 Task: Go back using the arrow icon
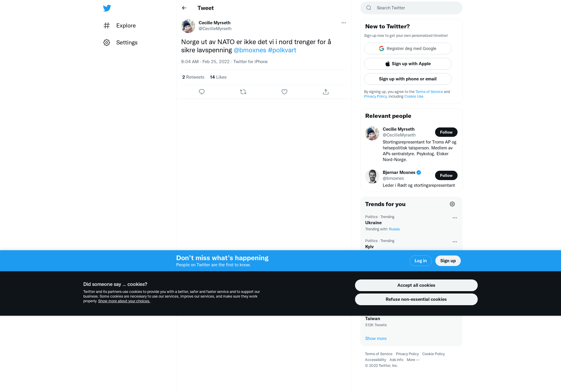tap(184, 8)
